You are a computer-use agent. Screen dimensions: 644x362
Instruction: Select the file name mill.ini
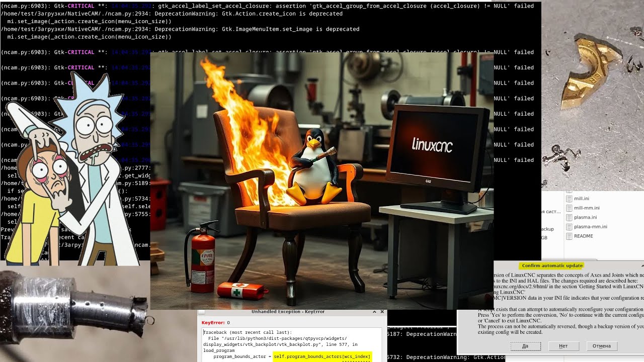click(582, 199)
